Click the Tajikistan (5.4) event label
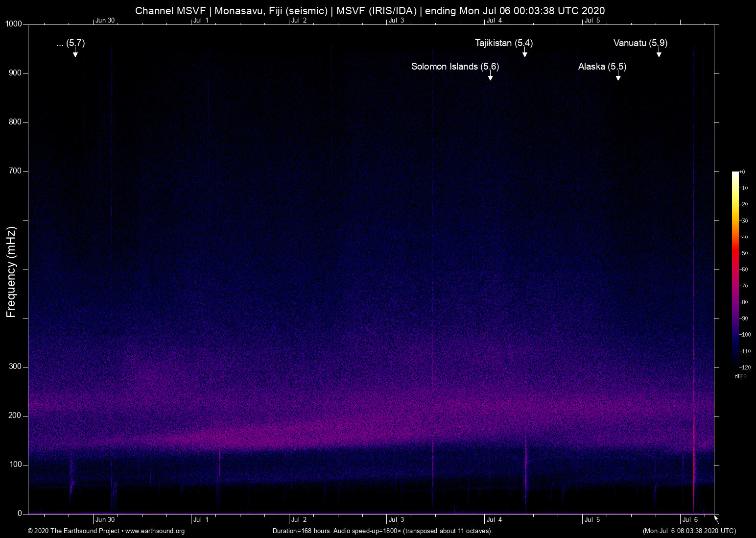Image resolution: width=756 pixels, height=538 pixels. point(504,43)
